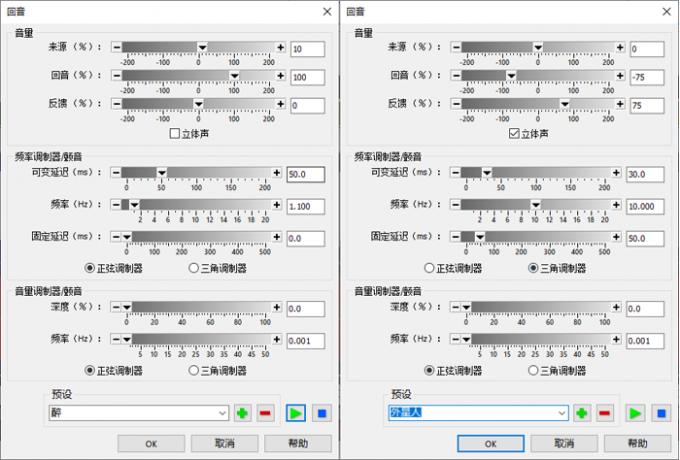Click 帮助 in the right 回音 dialog
The image size is (680, 460).
pos(638,444)
